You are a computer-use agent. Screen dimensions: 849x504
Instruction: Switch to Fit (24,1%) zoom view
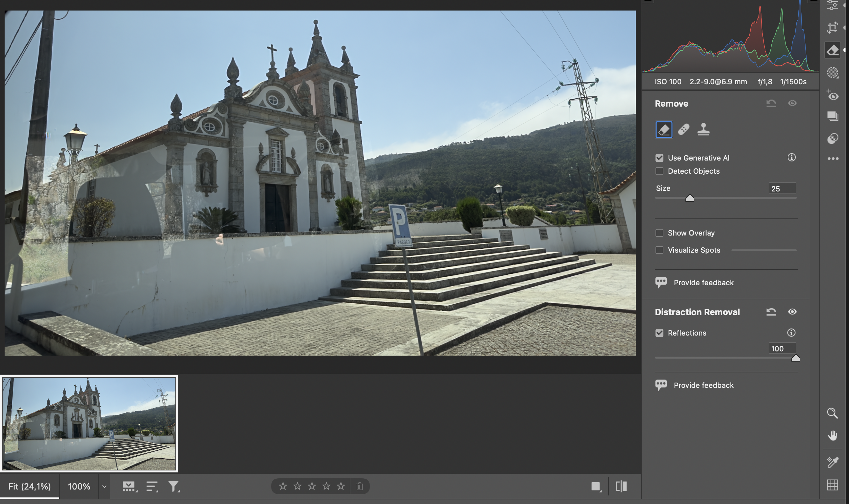pos(30,486)
